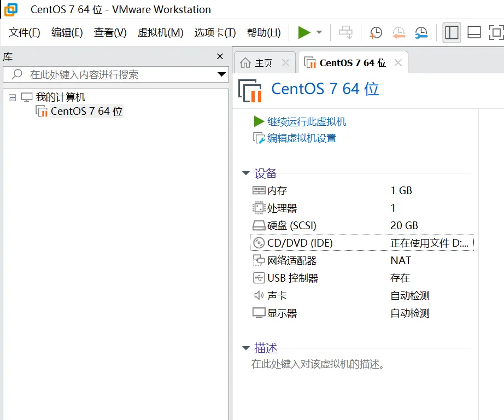Open the 虚拟机(M) menu
The width and height of the screenshot is (504, 420).
click(160, 32)
